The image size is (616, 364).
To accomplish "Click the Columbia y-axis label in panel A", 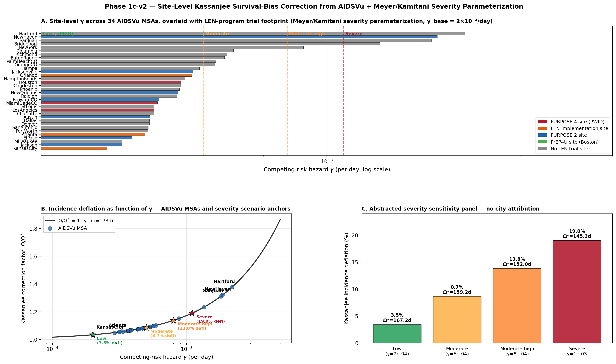I will 27,51.
